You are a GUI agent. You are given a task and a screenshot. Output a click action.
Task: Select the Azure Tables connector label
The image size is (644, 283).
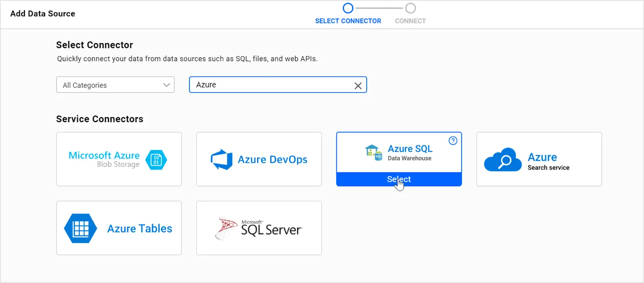click(140, 229)
